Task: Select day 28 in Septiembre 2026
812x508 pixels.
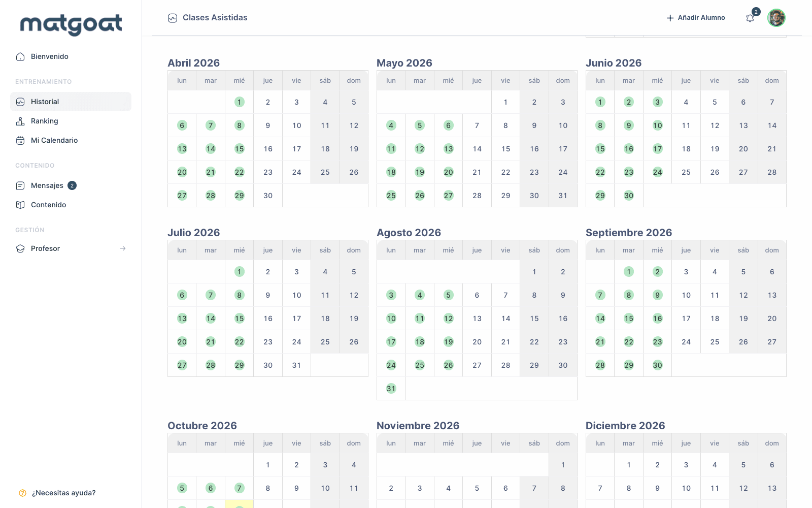Action: (600, 365)
